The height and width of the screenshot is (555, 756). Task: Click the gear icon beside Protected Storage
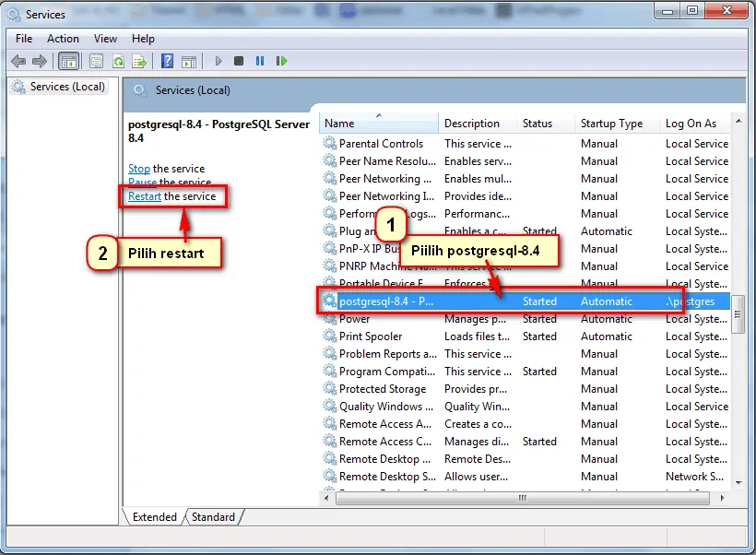click(330, 389)
